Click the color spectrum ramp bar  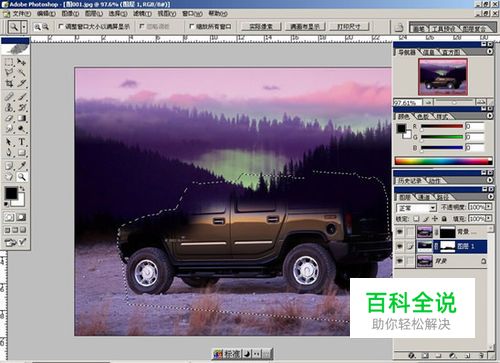coord(443,161)
